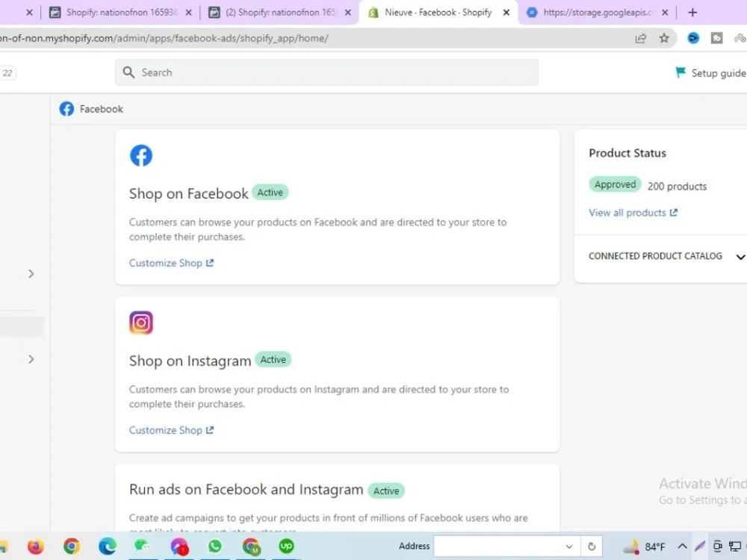This screenshot has width=747, height=560.
Task: Close the Nieuve Facebook Shopify tab
Action: coord(506,13)
